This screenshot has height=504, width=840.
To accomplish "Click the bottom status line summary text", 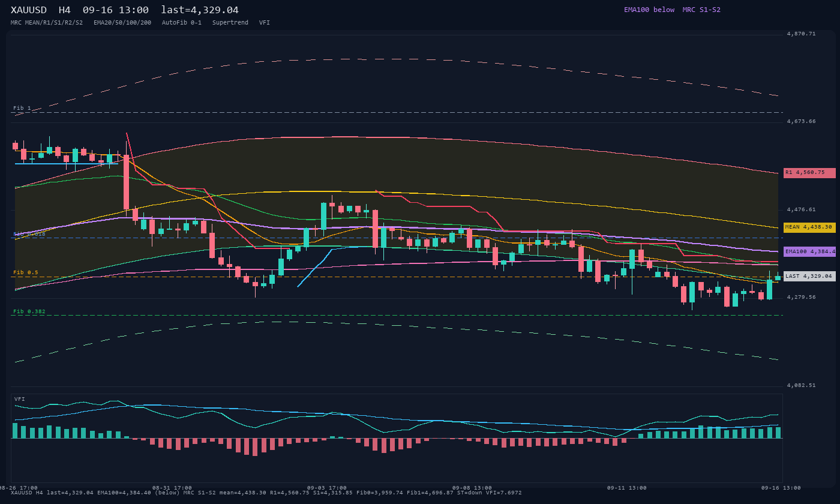I will point(266,493).
